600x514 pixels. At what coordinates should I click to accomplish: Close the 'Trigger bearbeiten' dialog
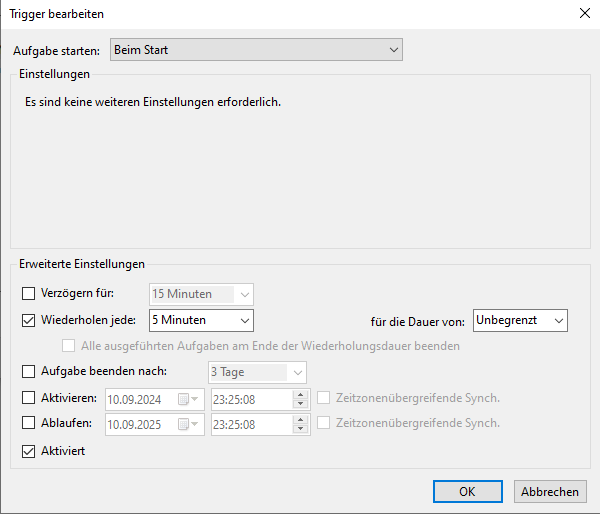click(584, 13)
